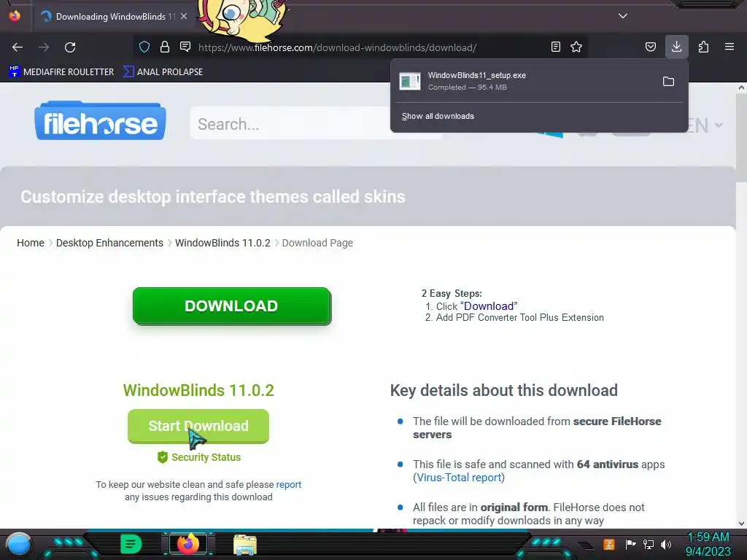
Task: Click the padlock site security icon
Action: 165,47
